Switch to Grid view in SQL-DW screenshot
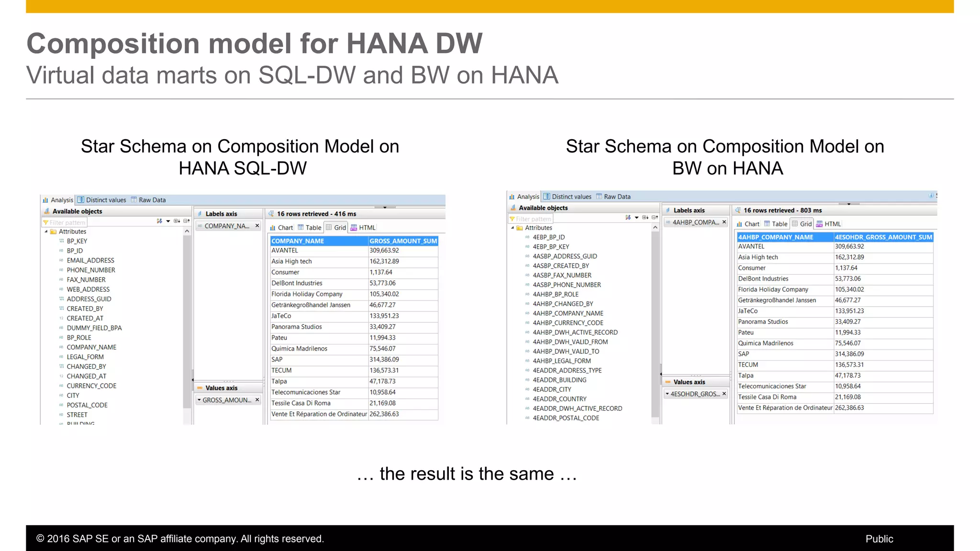Image resolution: width=980 pixels, height=551 pixels. tap(336, 228)
